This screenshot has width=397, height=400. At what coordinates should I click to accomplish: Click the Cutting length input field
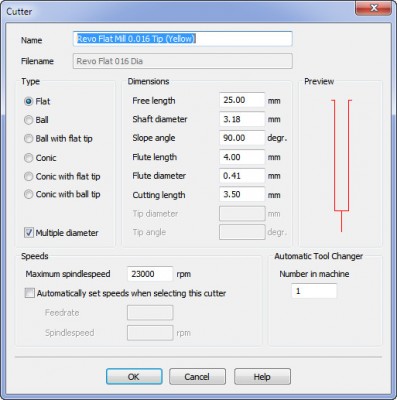pyautogui.click(x=242, y=195)
